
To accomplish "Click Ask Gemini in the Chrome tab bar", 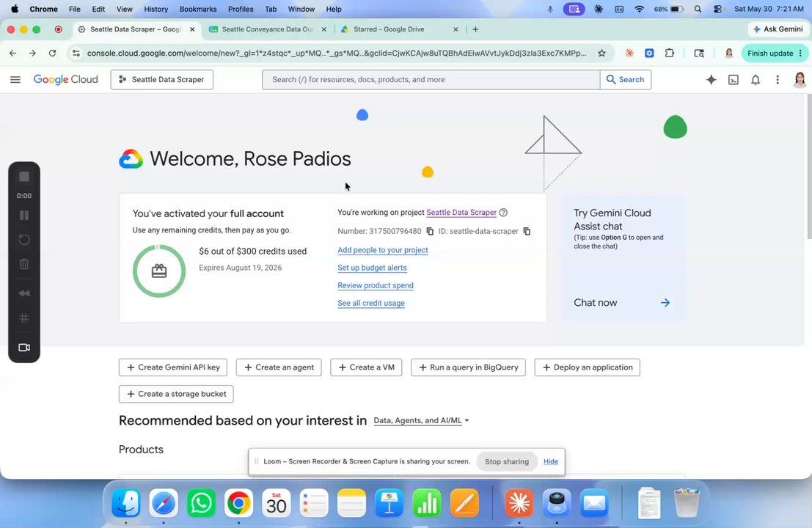I will [778, 29].
